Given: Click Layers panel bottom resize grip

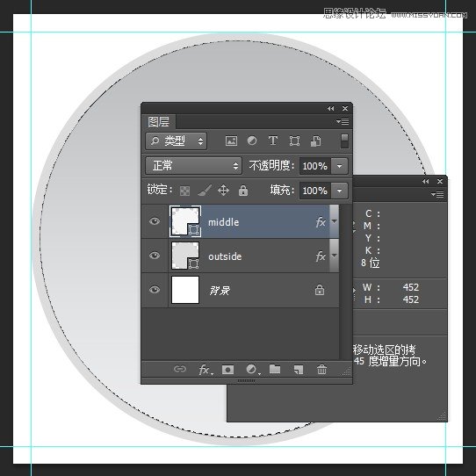Looking at the screenshot, I should pos(246,380).
